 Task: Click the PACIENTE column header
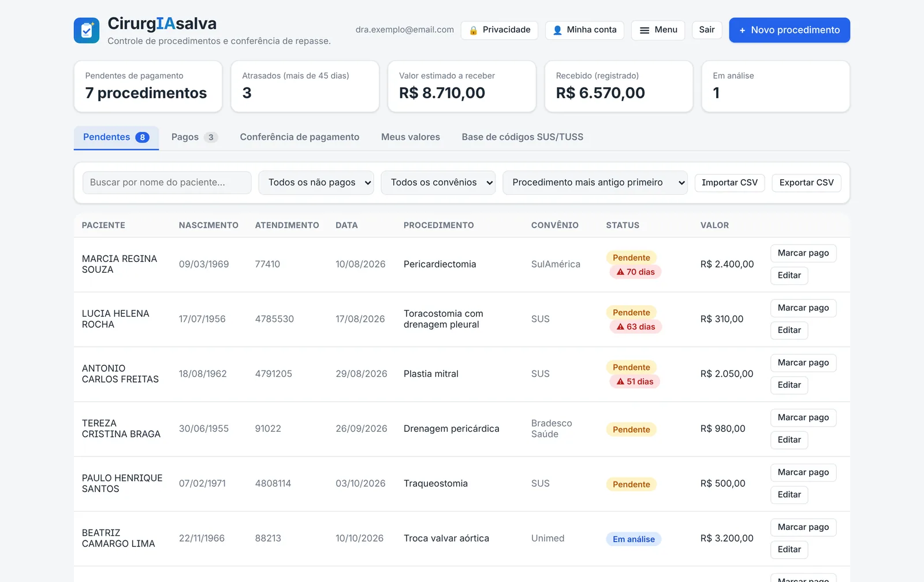(x=103, y=225)
